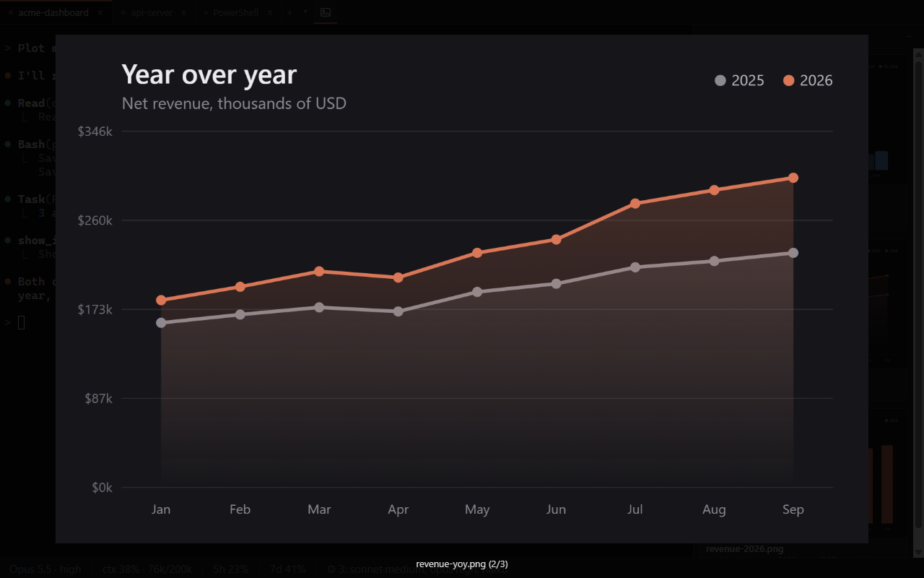Click the 'Opus 5.5 · high' status entry
Screen dimensions: 924x578
pyautogui.click(x=45, y=569)
